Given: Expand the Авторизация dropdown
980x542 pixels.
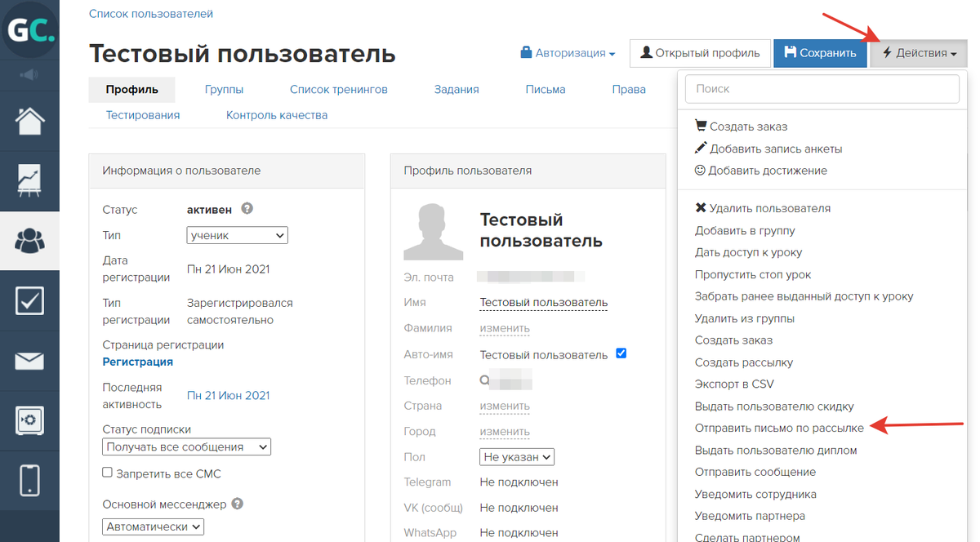Looking at the screenshot, I should (568, 53).
